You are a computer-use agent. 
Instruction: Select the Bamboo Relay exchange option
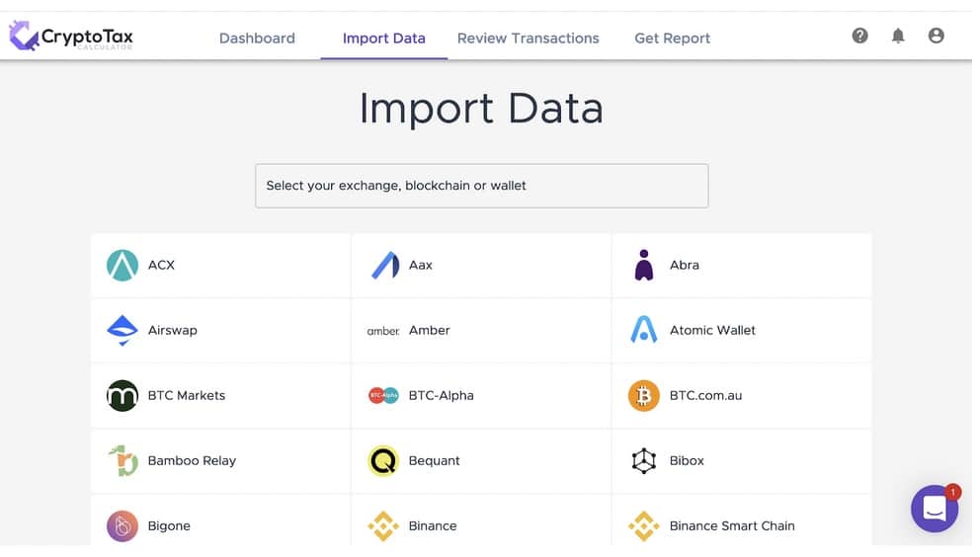[192, 461]
